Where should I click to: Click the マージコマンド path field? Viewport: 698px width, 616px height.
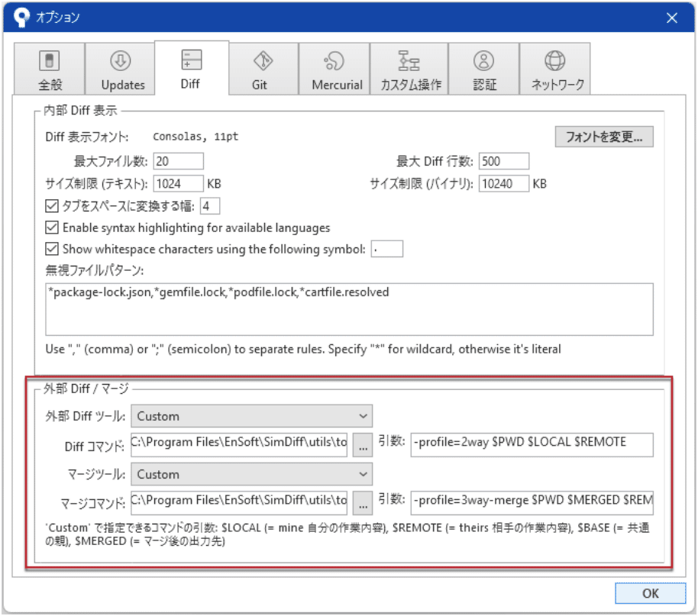[239, 502]
